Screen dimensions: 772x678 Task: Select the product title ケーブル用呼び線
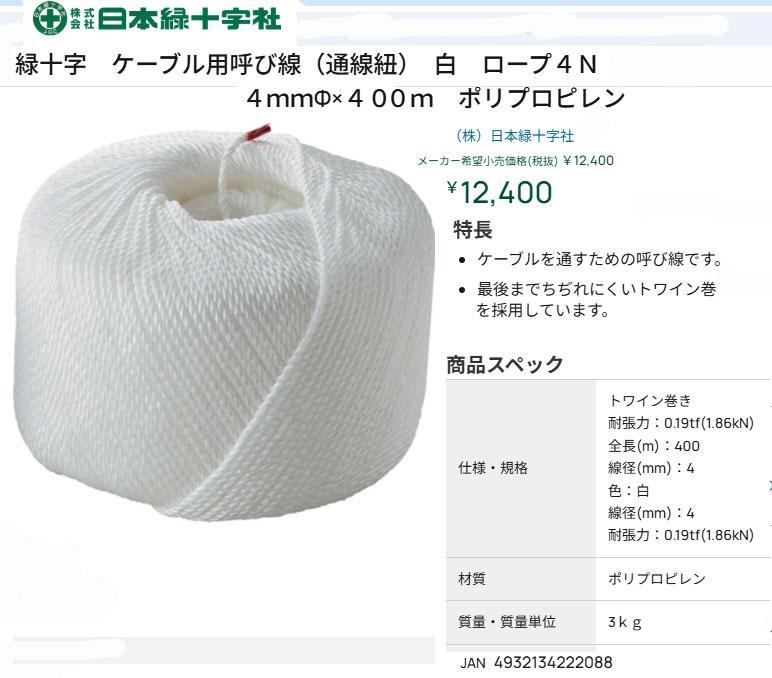pyautogui.click(x=206, y=65)
